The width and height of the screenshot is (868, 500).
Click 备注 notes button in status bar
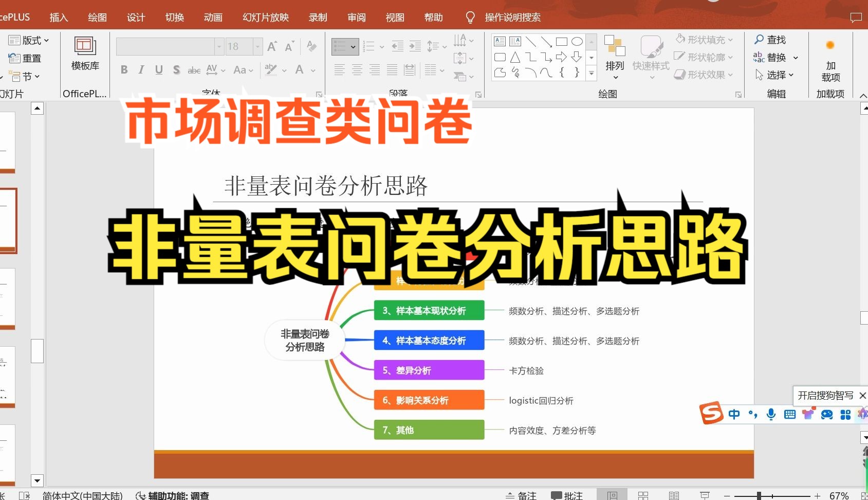(521, 495)
